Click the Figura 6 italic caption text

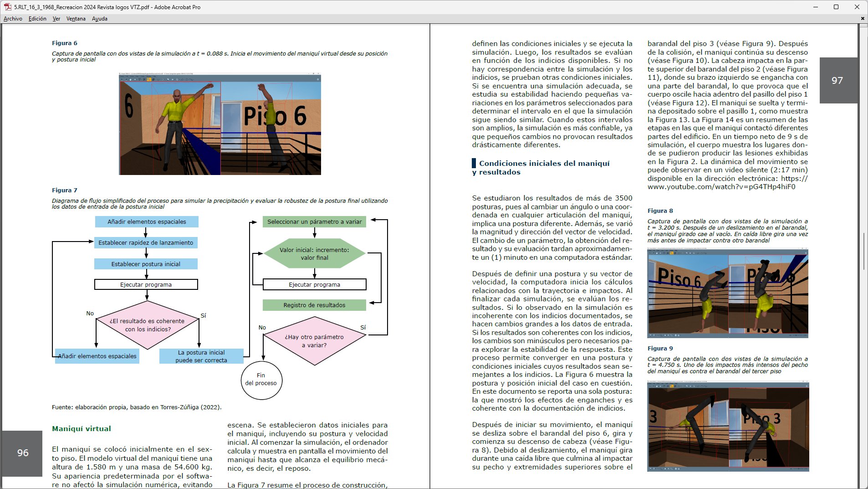220,57
